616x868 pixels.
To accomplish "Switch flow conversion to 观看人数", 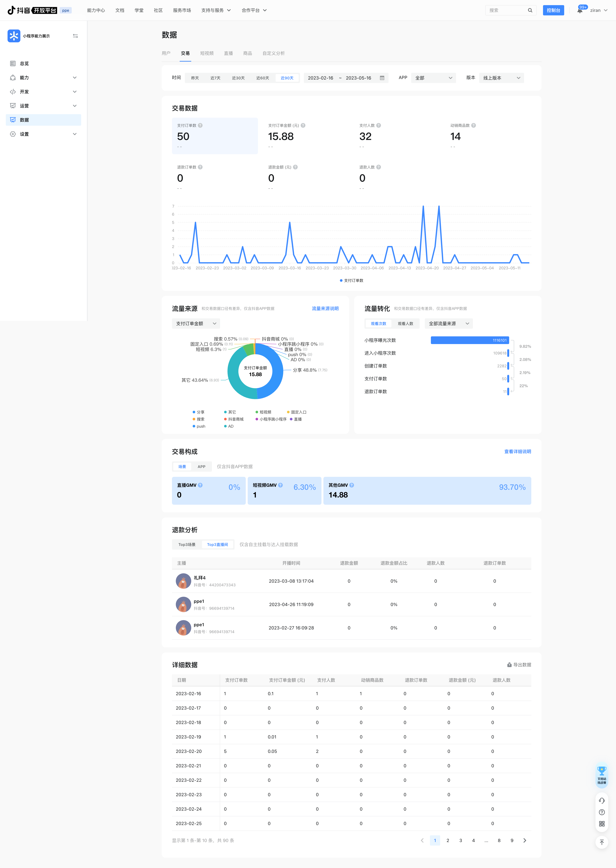I will 406,324.
